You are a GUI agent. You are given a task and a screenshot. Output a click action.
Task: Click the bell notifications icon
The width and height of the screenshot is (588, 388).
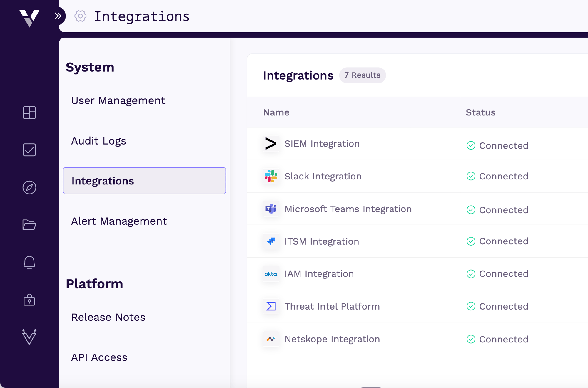click(29, 262)
